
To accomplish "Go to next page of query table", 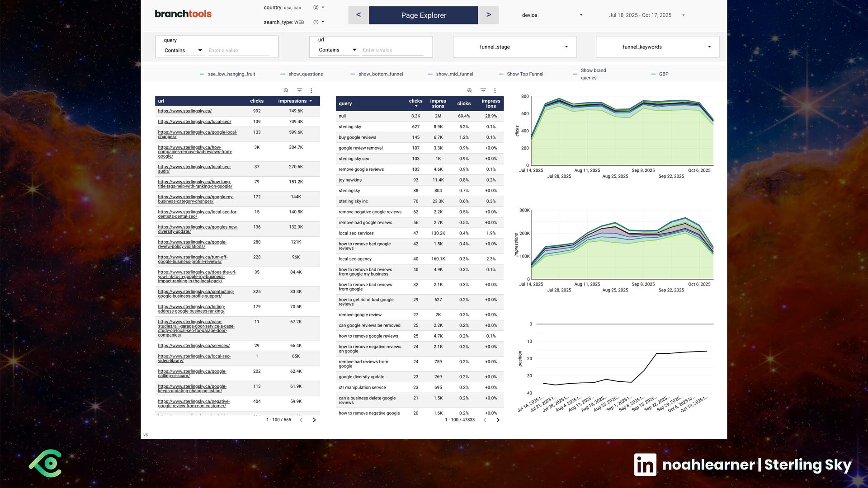I will [x=498, y=420].
